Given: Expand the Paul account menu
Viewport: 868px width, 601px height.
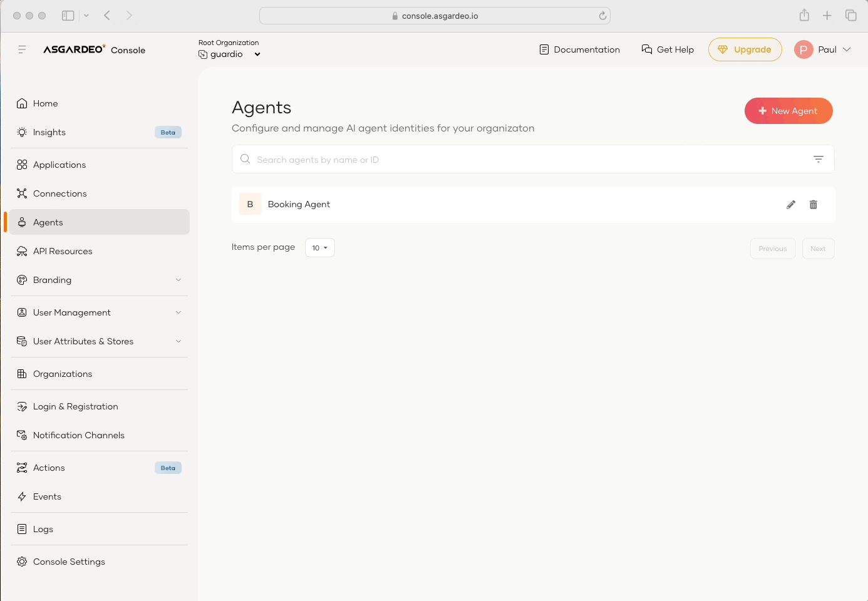Looking at the screenshot, I should 824,49.
